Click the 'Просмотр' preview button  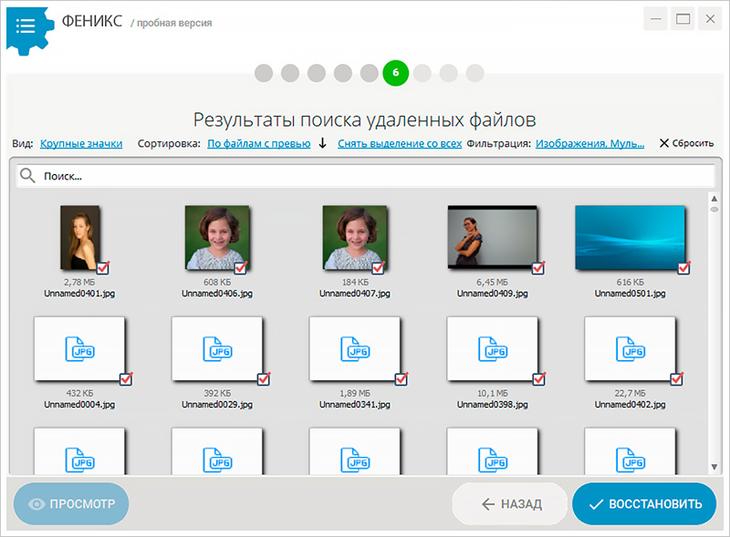pyautogui.click(x=71, y=504)
